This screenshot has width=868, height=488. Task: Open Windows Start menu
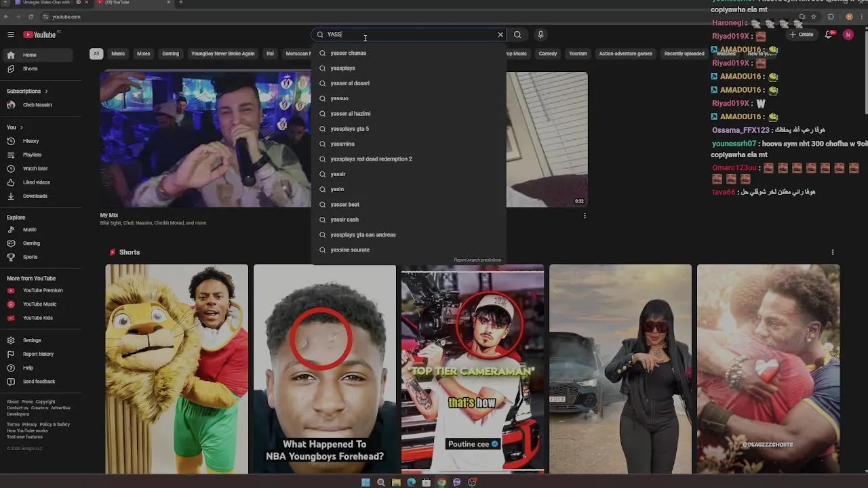(x=366, y=482)
